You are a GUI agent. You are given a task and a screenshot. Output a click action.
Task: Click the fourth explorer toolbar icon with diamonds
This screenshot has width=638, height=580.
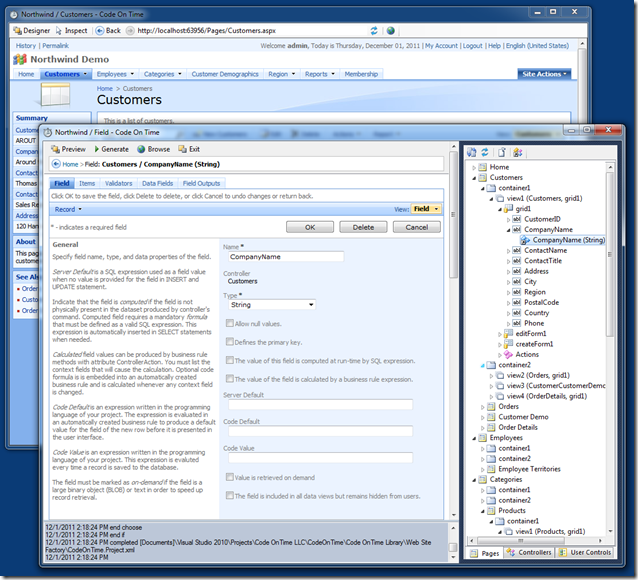518,153
